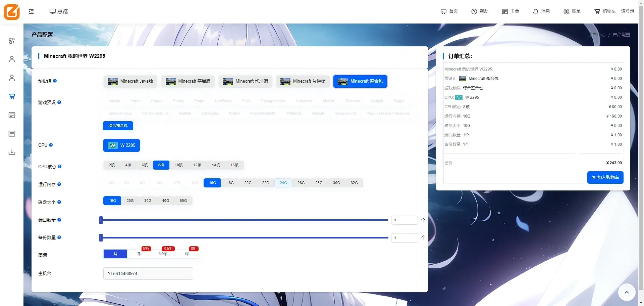The height and width of the screenshot is (306, 644).
Task: Go to 首页 home
Action: click(x=449, y=11)
